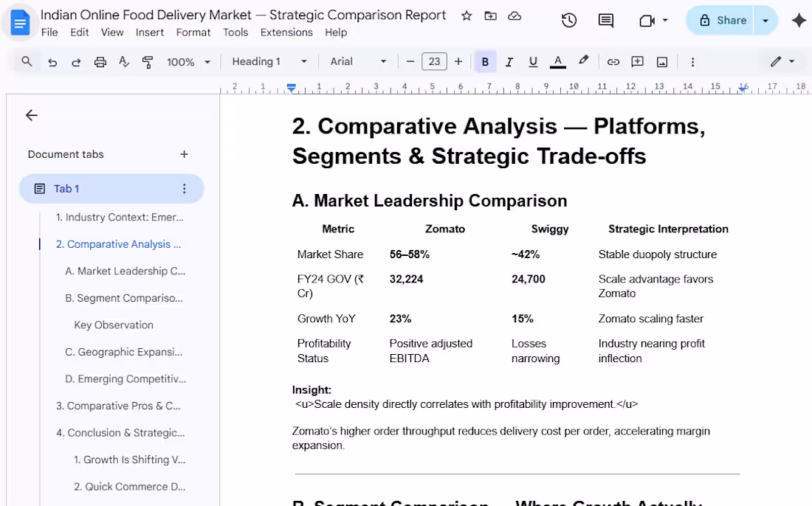Image resolution: width=812 pixels, height=506 pixels.
Task: Go to 1. Growth Is Shifting outline item
Action: pyautogui.click(x=129, y=460)
